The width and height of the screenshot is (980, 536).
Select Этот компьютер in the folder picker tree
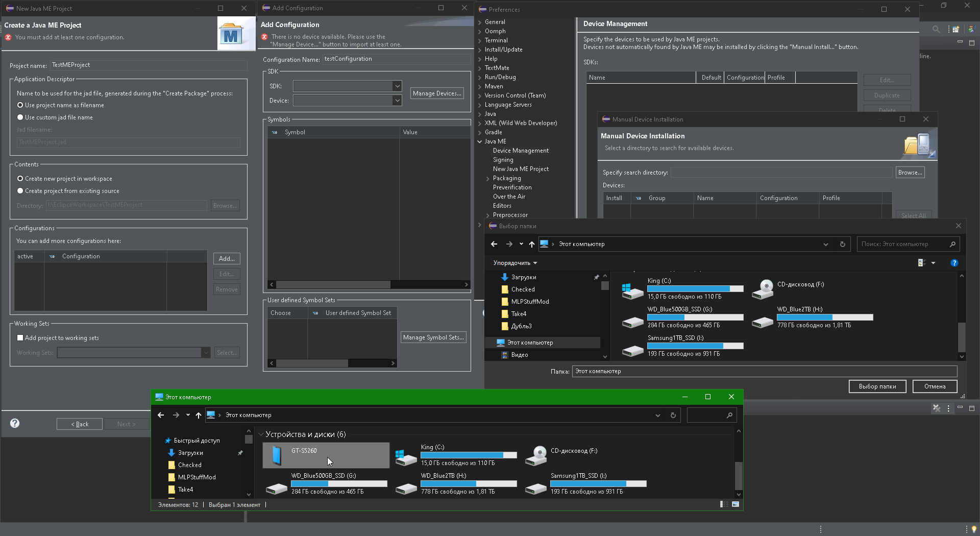pyautogui.click(x=542, y=343)
